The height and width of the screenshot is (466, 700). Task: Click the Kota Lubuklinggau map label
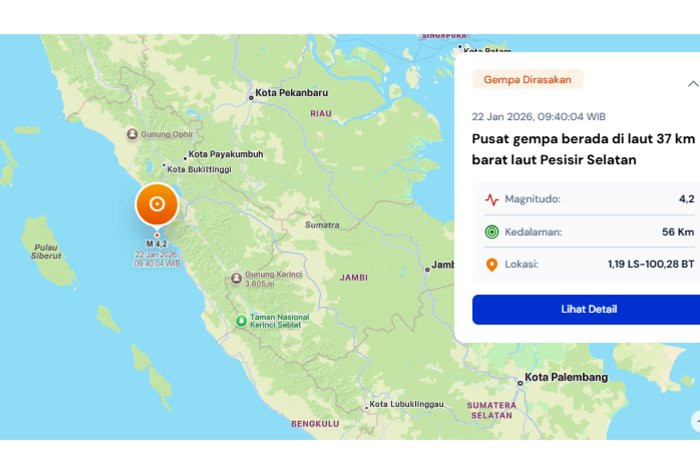click(x=409, y=404)
